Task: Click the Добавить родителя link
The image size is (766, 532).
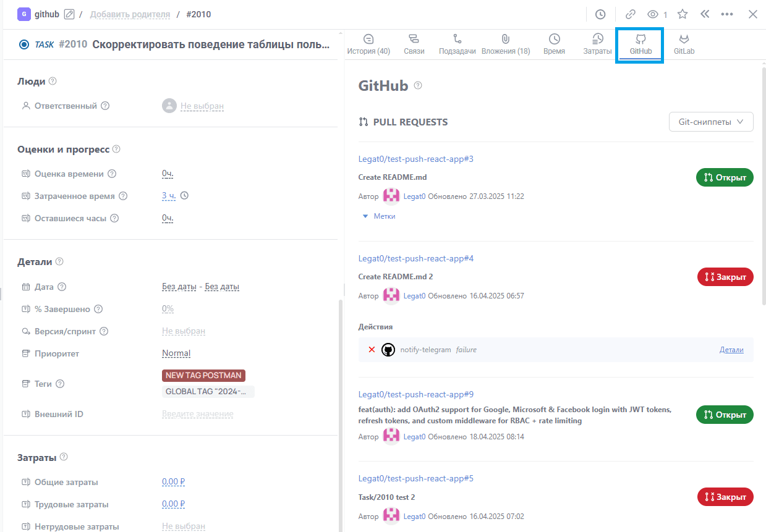Action: pos(130,14)
